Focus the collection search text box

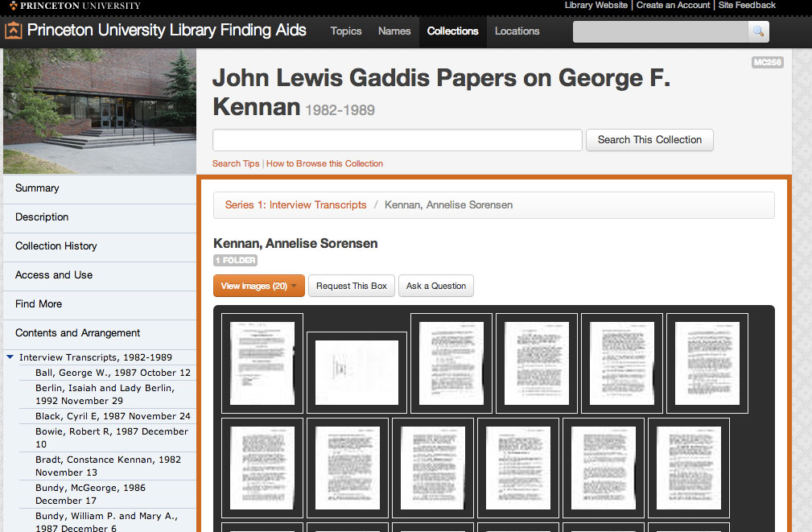point(398,140)
